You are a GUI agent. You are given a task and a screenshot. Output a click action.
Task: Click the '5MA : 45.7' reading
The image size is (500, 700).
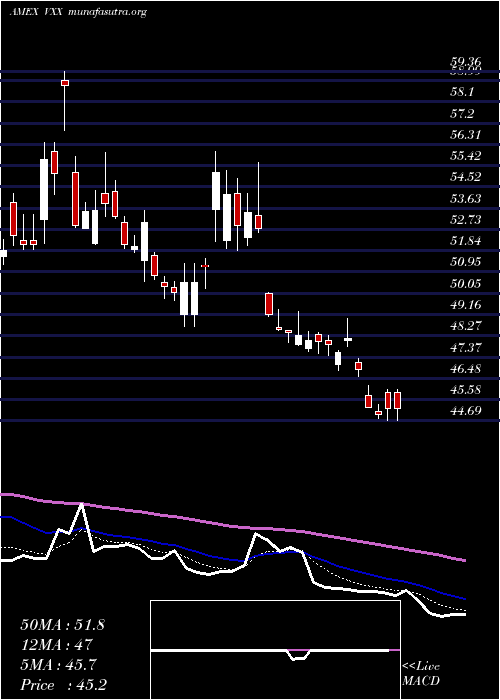(59, 665)
